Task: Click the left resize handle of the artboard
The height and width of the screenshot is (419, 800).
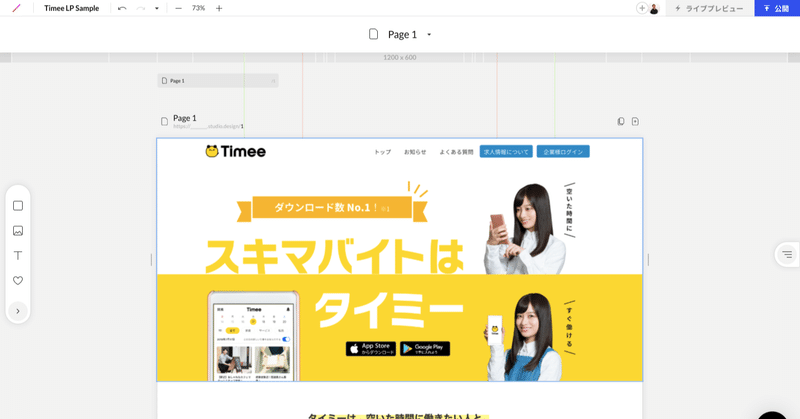Action: (151, 260)
